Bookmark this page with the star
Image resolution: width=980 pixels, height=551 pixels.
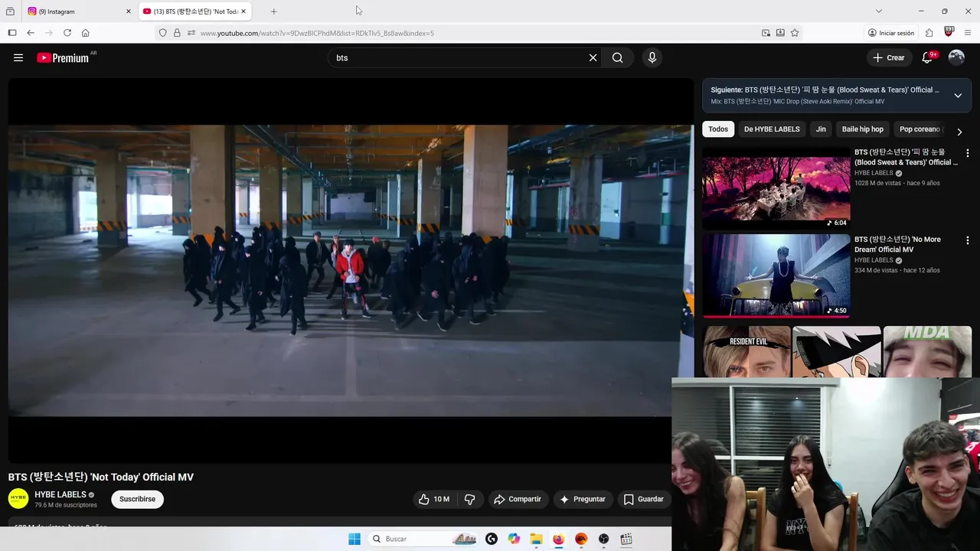(795, 33)
